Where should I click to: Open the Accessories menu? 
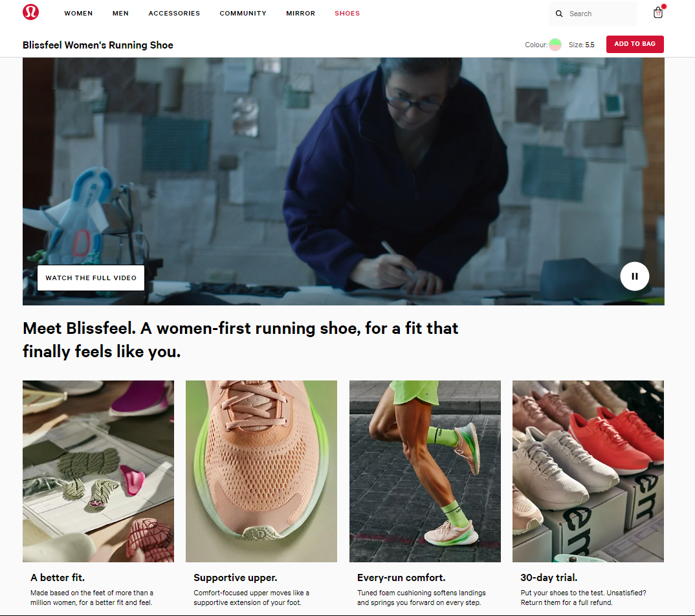[174, 14]
